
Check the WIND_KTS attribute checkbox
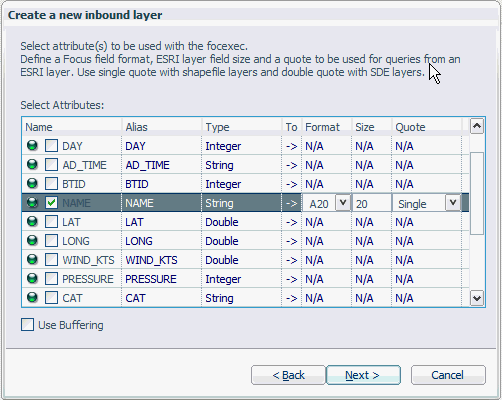point(51,260)
